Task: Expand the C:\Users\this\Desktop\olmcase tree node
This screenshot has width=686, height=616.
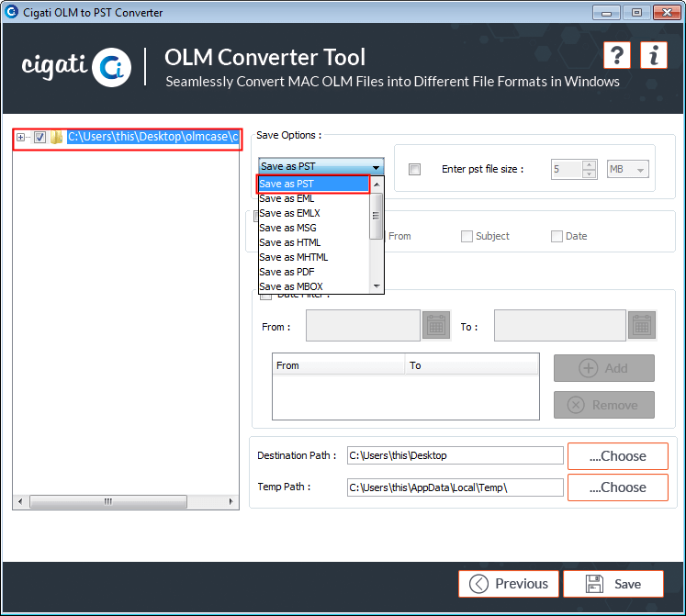Action: click(20, 138)
